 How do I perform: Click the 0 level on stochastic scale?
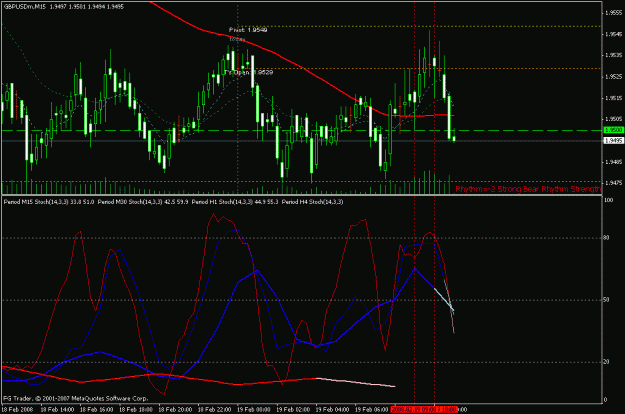605,400
